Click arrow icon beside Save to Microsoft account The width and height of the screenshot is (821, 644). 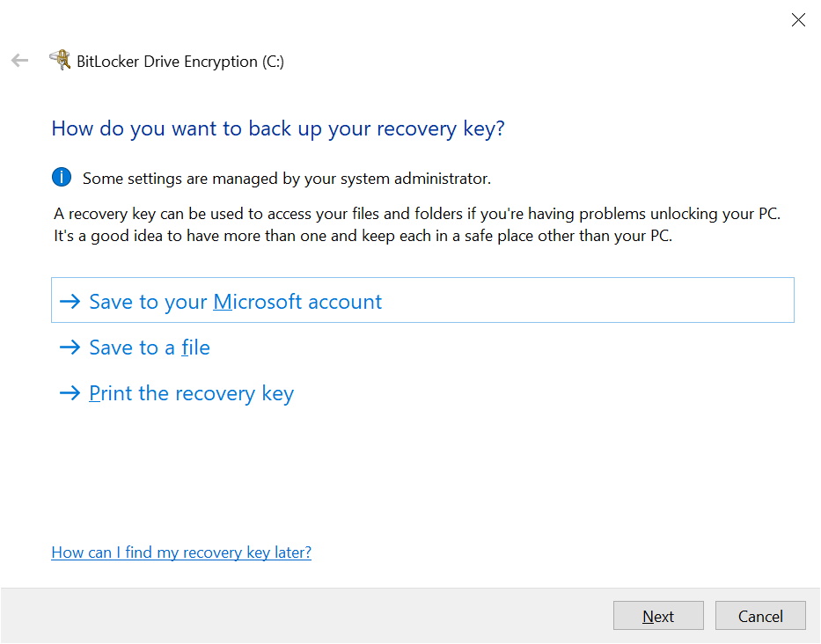(70, 301)
